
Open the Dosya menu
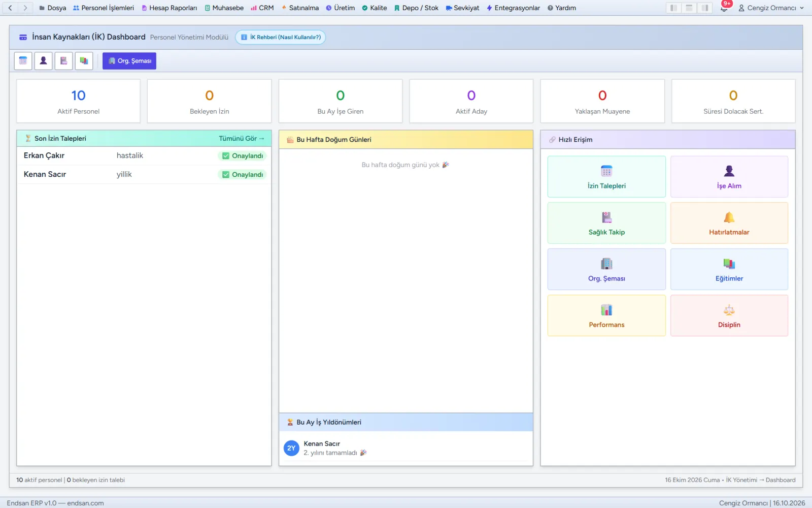pos(53,8)
